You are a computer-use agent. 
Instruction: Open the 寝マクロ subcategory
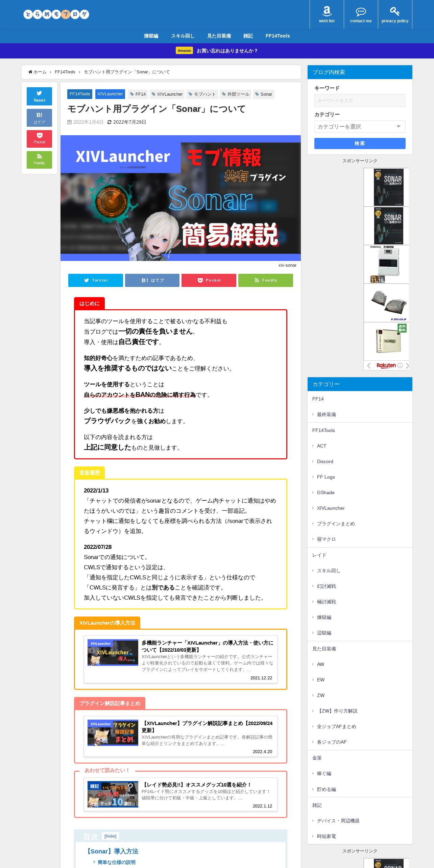(x=326, y=539)
